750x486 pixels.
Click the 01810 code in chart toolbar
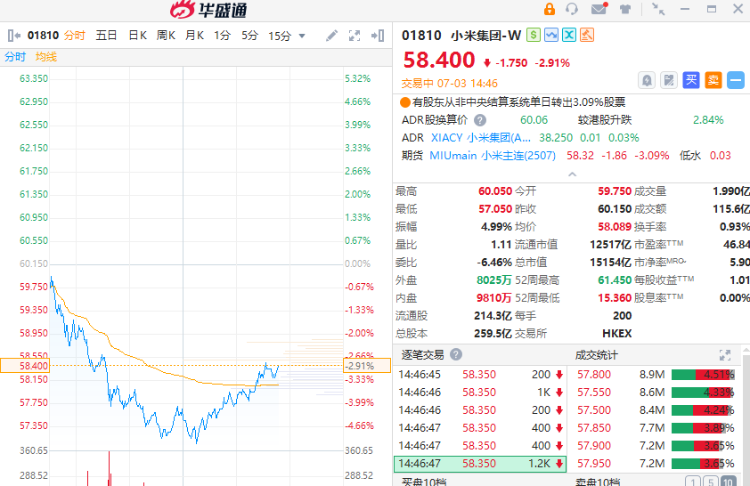(x=43, y=35)
